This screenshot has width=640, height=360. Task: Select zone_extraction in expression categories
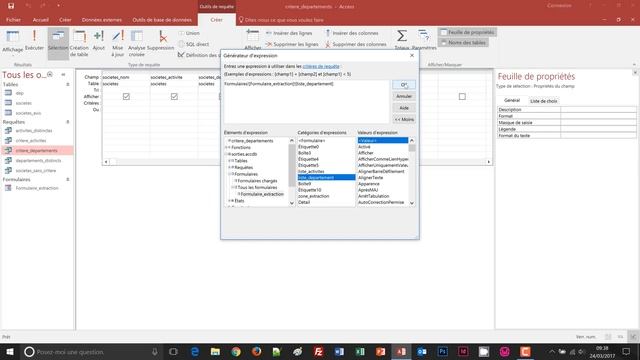(x=313, y=196)
